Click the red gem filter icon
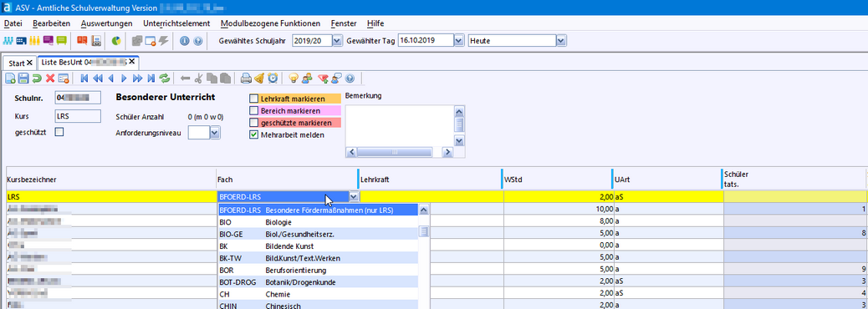 pyautogui.click(x=324, y=79)
